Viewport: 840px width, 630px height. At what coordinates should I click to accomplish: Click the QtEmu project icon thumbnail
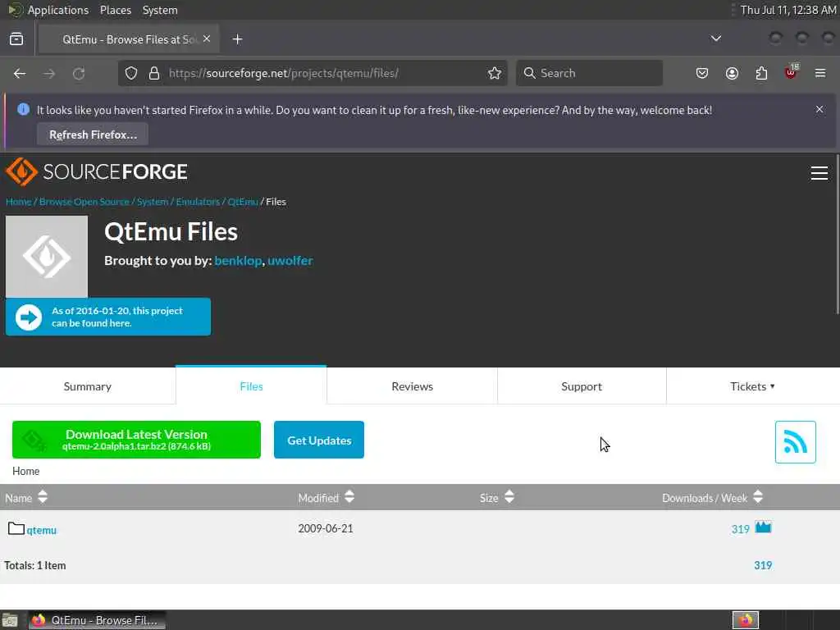47,257
